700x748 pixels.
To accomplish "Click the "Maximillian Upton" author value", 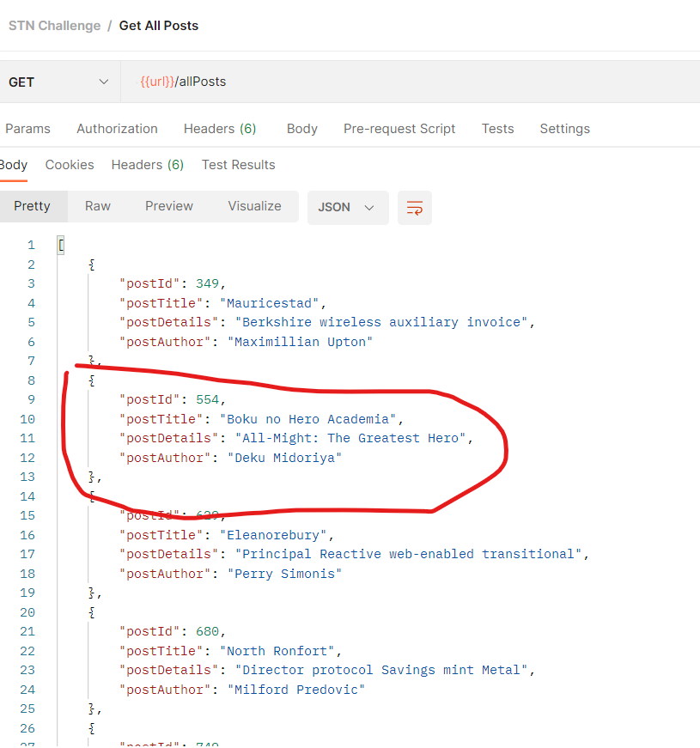I will click(x=300, y=342).
